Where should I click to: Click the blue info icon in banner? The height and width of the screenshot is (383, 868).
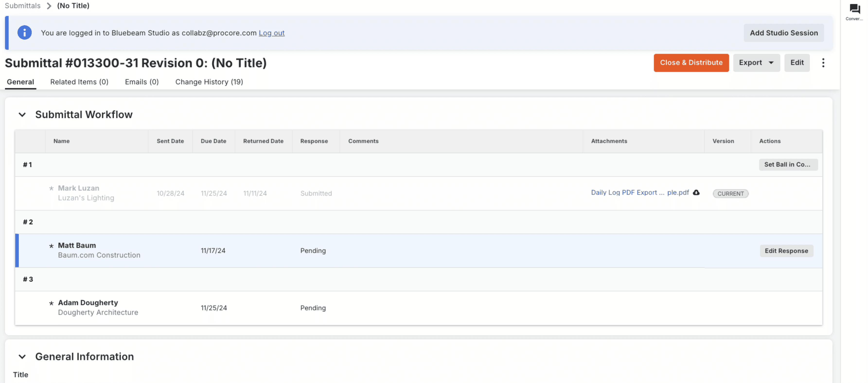pos(25,33)
